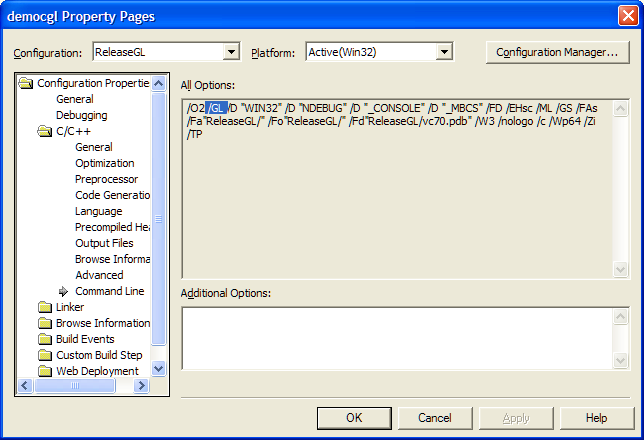
Task: Click the tree's horizontal scroll right arrow
Action: click(142, 385)
